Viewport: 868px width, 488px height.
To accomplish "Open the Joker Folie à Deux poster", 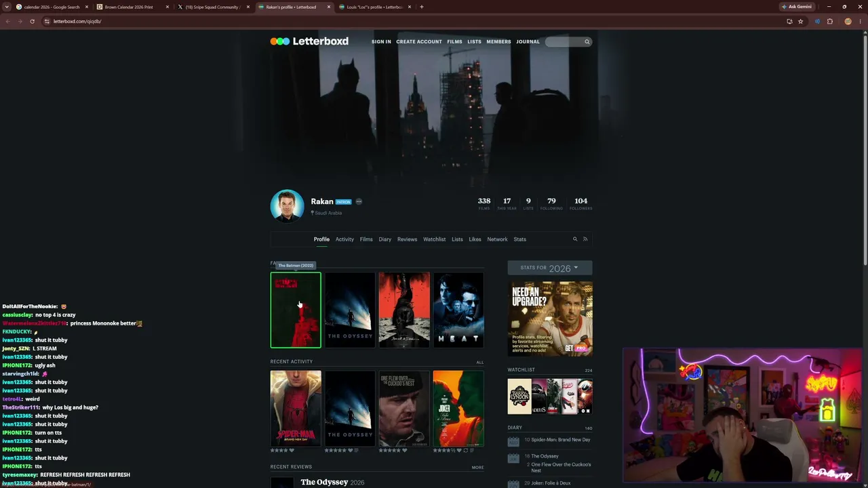I will click(458, 408).
